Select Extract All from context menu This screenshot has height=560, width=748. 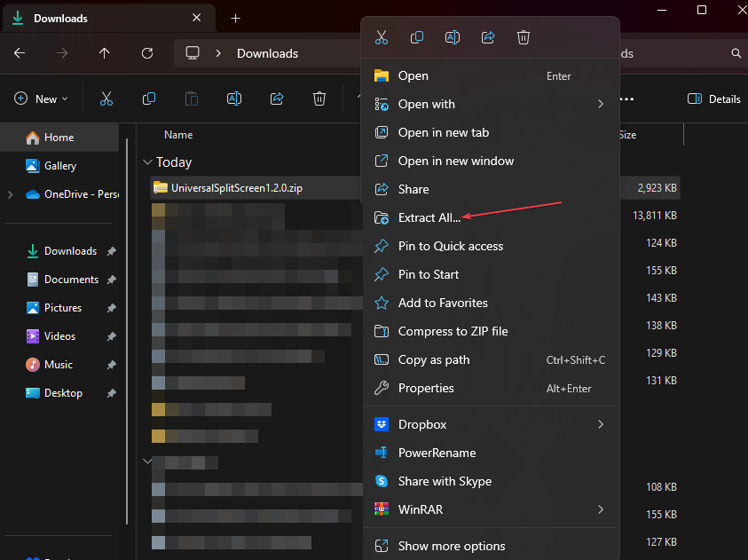pos(429,217)
